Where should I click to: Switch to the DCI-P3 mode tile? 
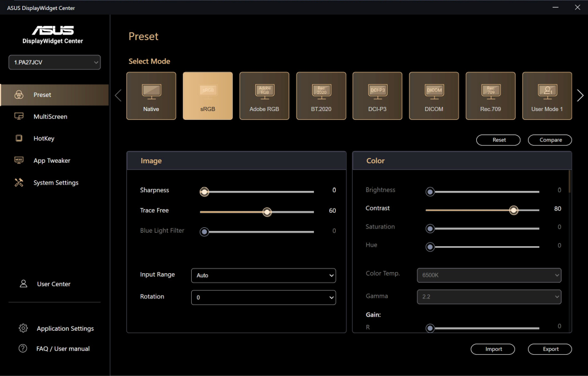coord(377,96)
